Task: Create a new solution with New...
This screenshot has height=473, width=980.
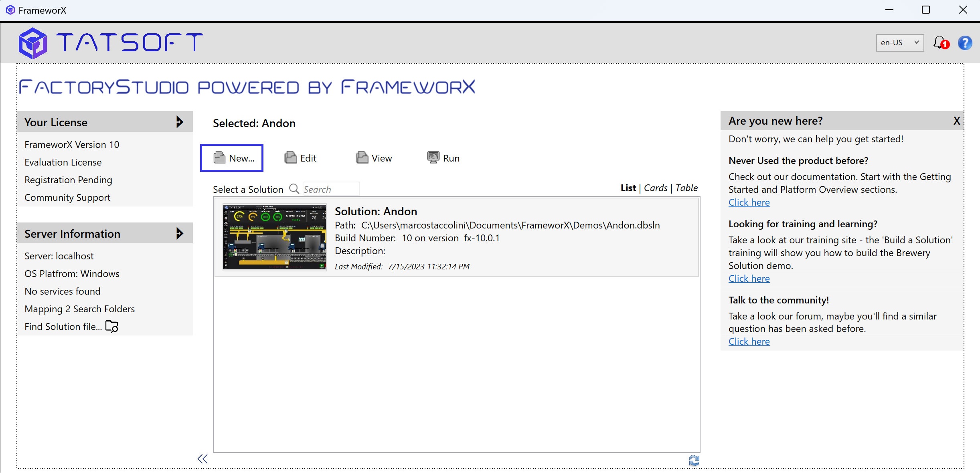Action: [232, 158]
